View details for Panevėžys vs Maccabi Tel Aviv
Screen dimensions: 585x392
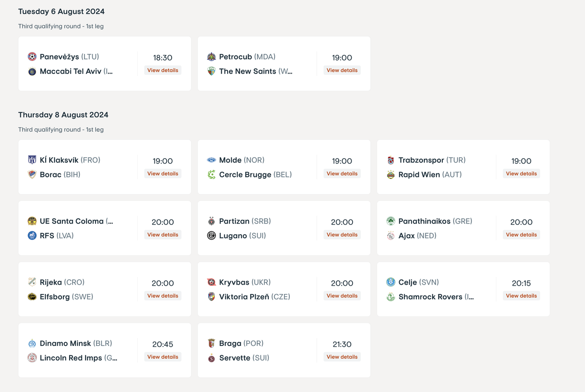click(x=163, y=71)
